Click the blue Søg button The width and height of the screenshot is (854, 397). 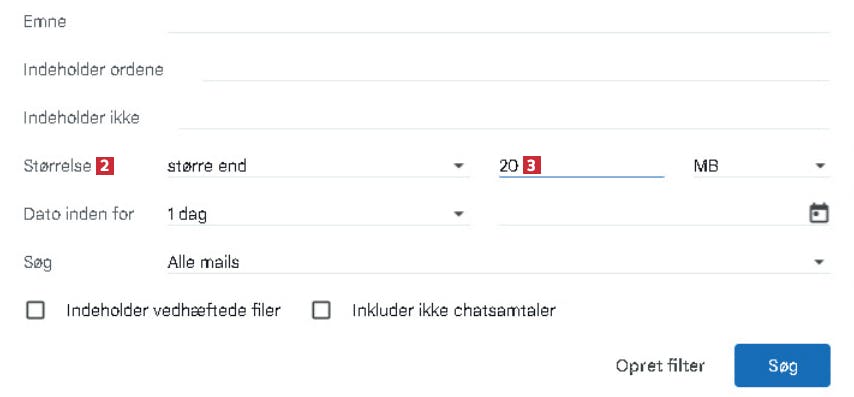(x=782, y=365)
